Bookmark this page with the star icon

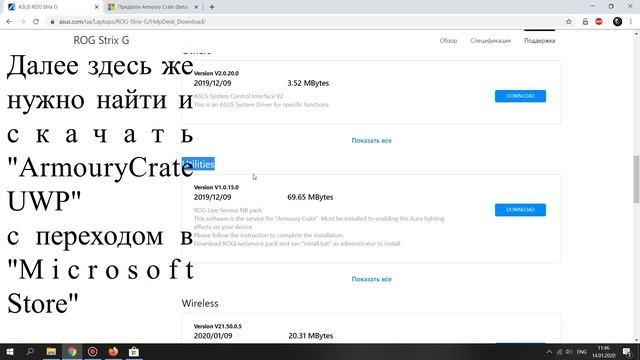click(569, 22)
